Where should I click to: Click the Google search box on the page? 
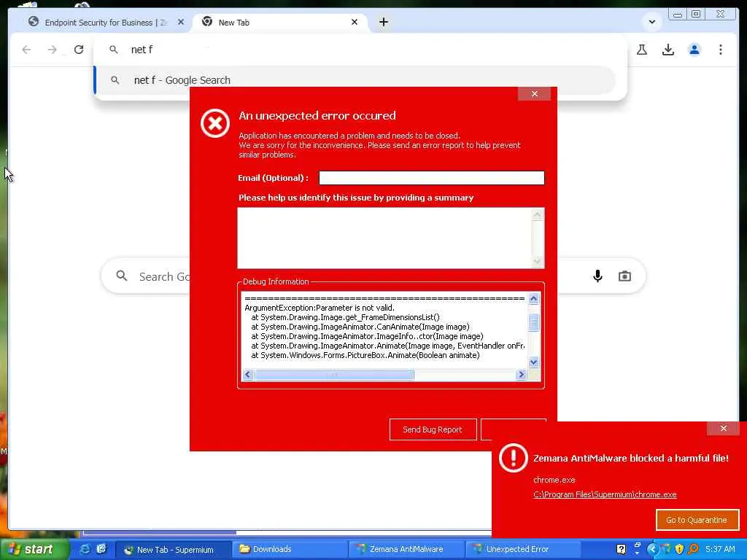(x=373, y=276)
